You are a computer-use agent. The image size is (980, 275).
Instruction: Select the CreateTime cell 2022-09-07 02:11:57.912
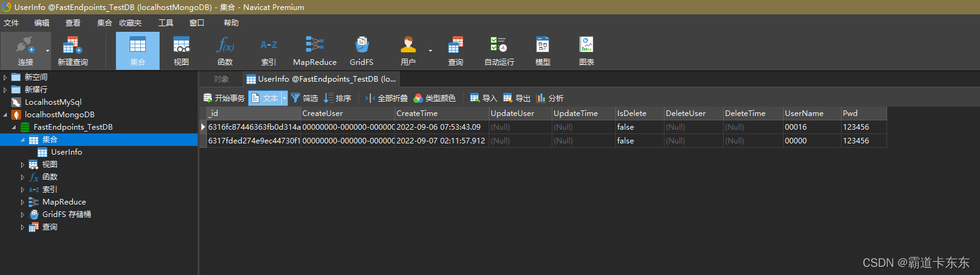click(442, 141)
